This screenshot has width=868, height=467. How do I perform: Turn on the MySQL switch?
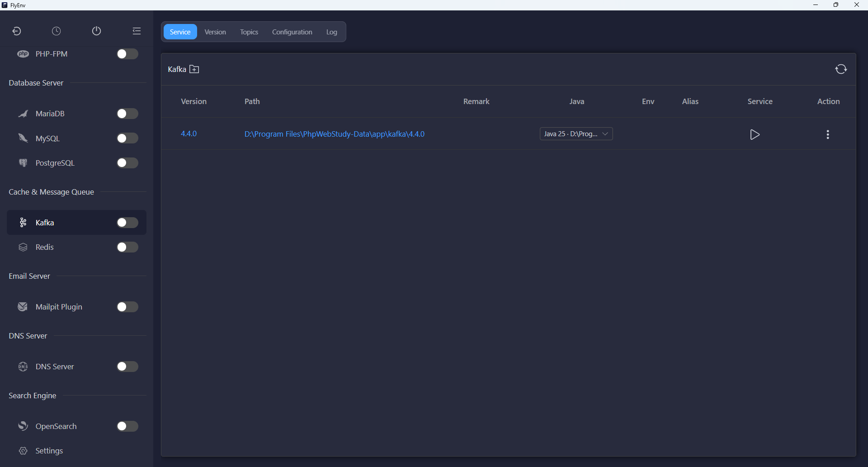(127, 138)
